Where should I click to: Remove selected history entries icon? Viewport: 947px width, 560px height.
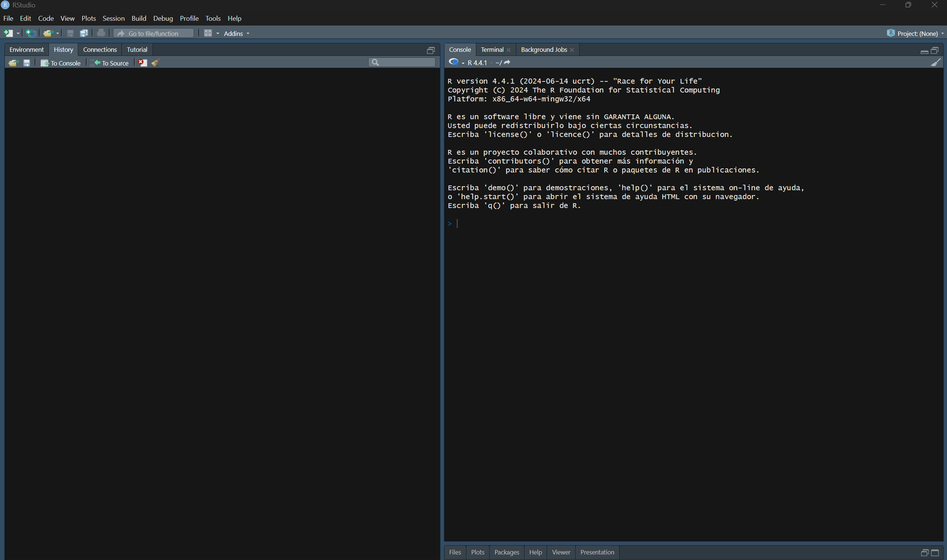[142, 63]
